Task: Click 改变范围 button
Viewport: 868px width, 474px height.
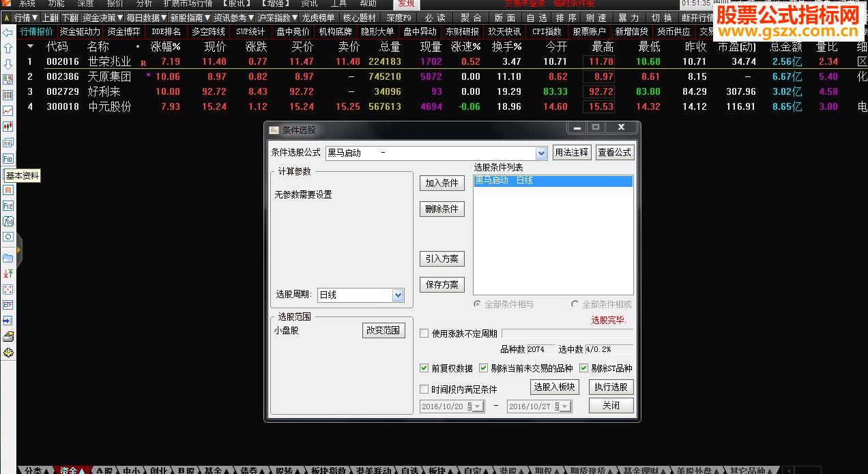Action: [x=384, y=330]
